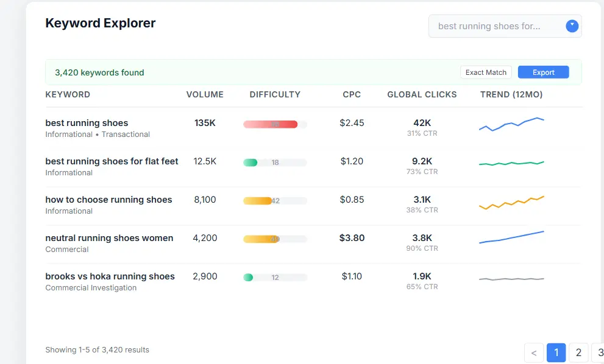604x364 pixels.
Task: Click difficulty bar showing 12
Action: pyautogui.click(x=275, y=278)
